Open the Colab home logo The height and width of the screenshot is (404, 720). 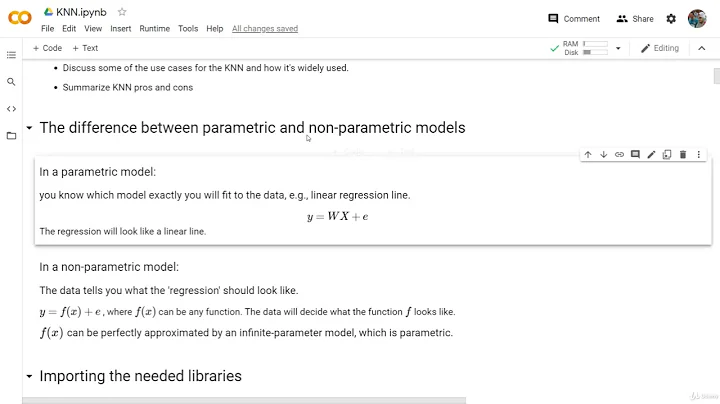20,18
